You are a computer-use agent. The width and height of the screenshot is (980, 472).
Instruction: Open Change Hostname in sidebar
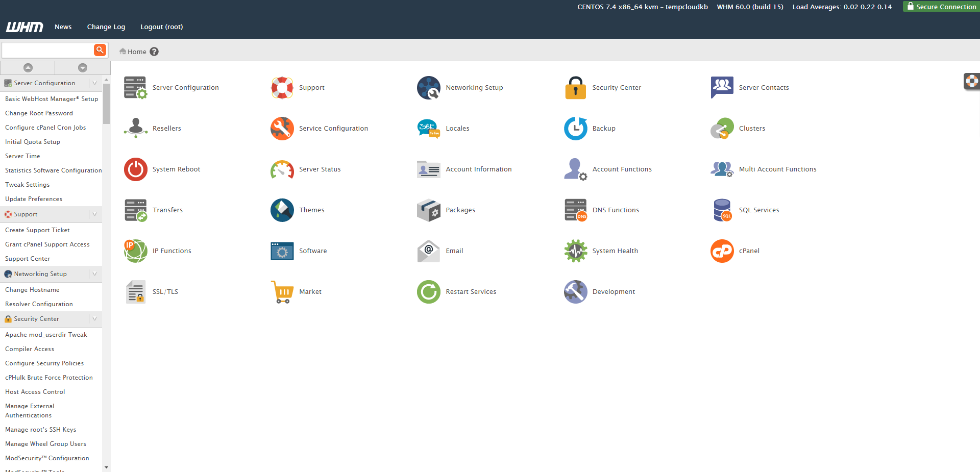pyautogui.click(x=32, y=290)
